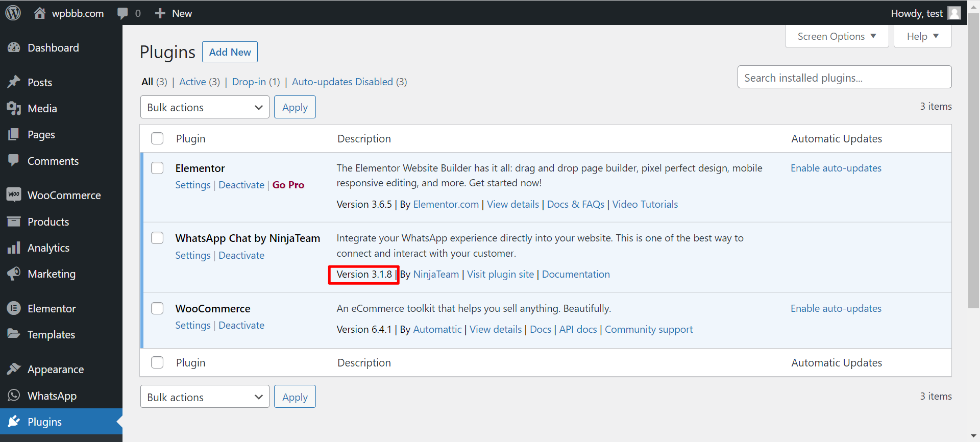Click the Products box icon
This screenshot has height=442, width=980.
tap(14, 222)
